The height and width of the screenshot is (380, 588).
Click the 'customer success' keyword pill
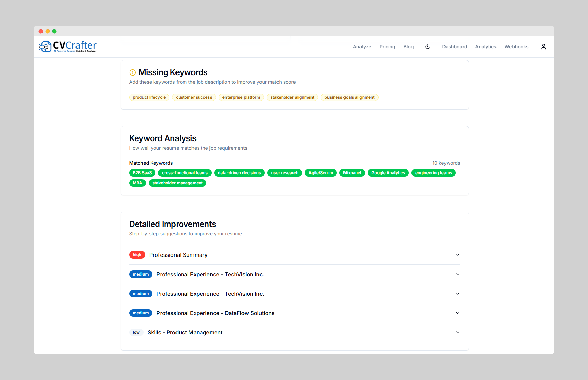tap(194, 97)
